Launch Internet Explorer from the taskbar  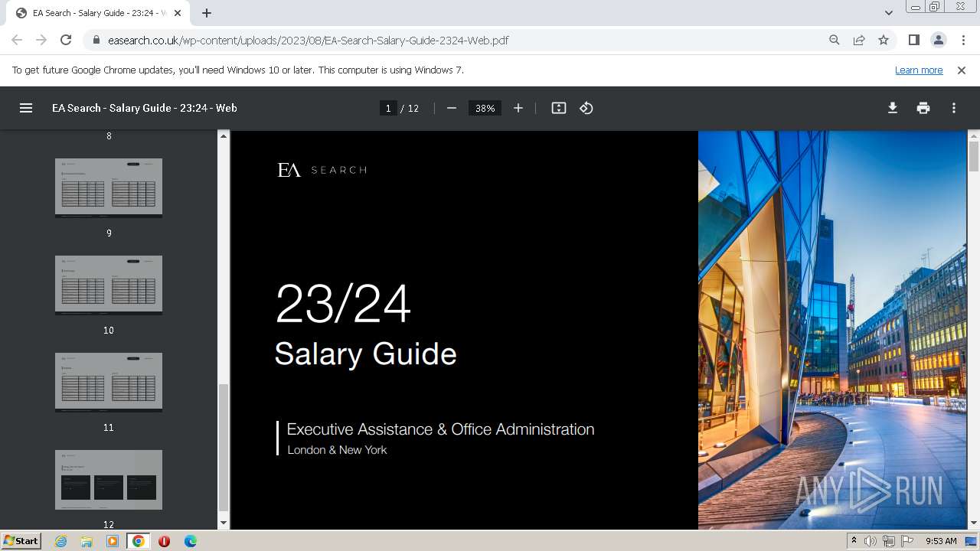(60, 541)
